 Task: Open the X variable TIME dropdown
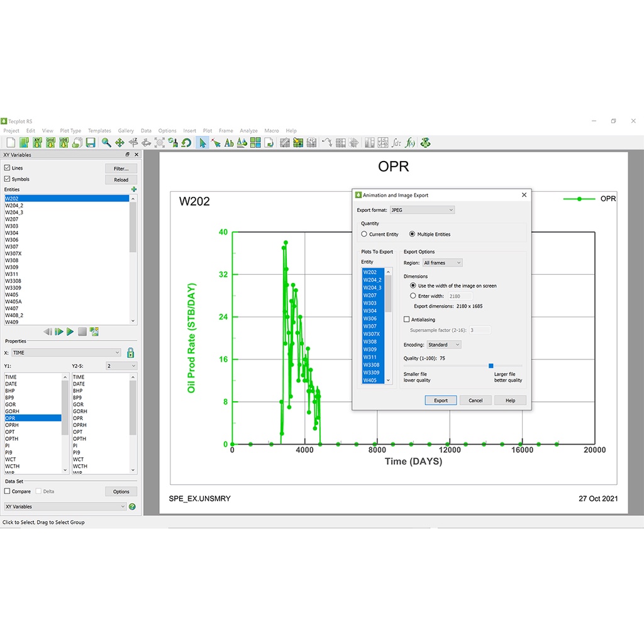[x=66, y=352]
